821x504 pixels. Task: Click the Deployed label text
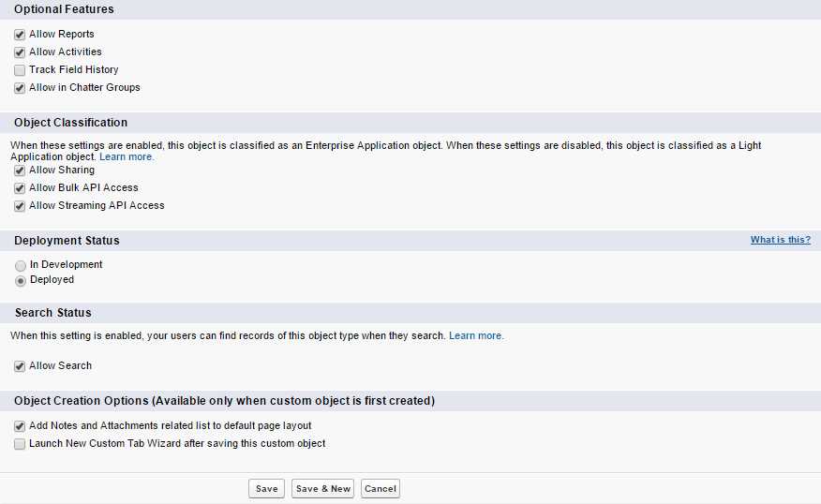(x=52, y=279)
